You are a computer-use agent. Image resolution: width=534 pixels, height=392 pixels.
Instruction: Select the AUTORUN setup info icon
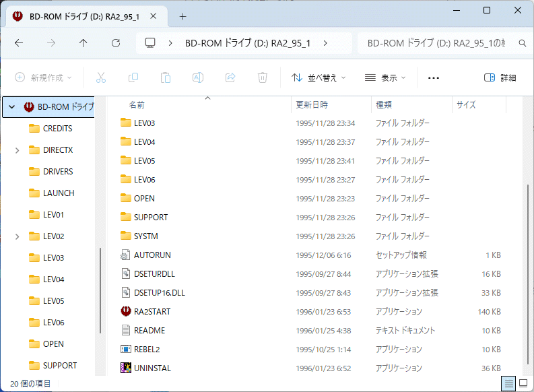tap(125, 255)
